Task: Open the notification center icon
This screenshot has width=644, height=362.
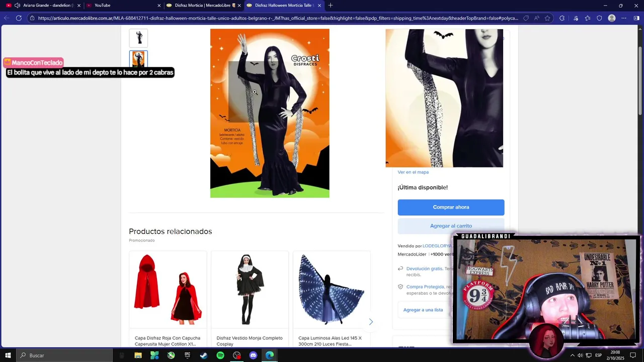Action: coord(633,355)
